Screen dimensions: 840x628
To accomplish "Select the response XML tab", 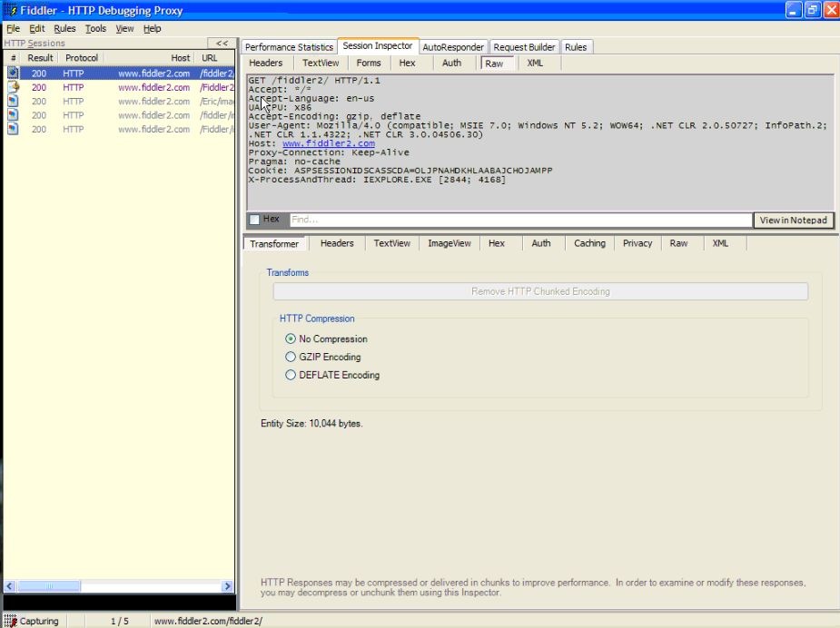I will (x=720, y=243).
